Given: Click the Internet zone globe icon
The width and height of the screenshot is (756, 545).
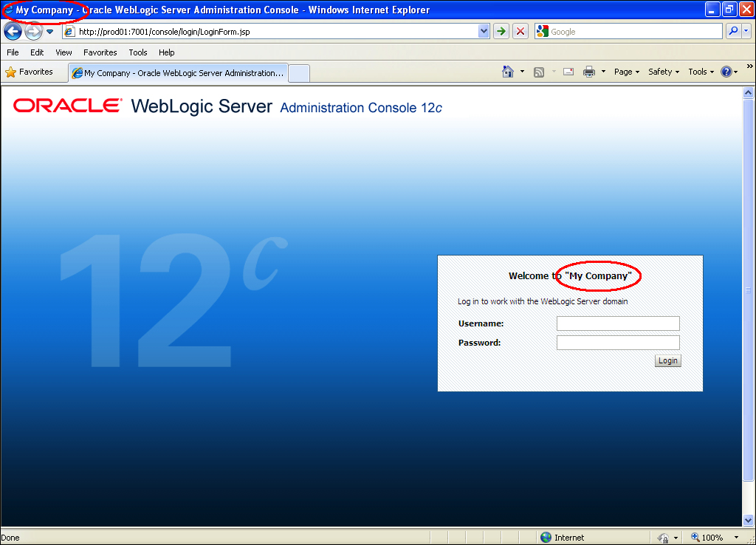Looking at the screenshot, I should coord(546,538).
